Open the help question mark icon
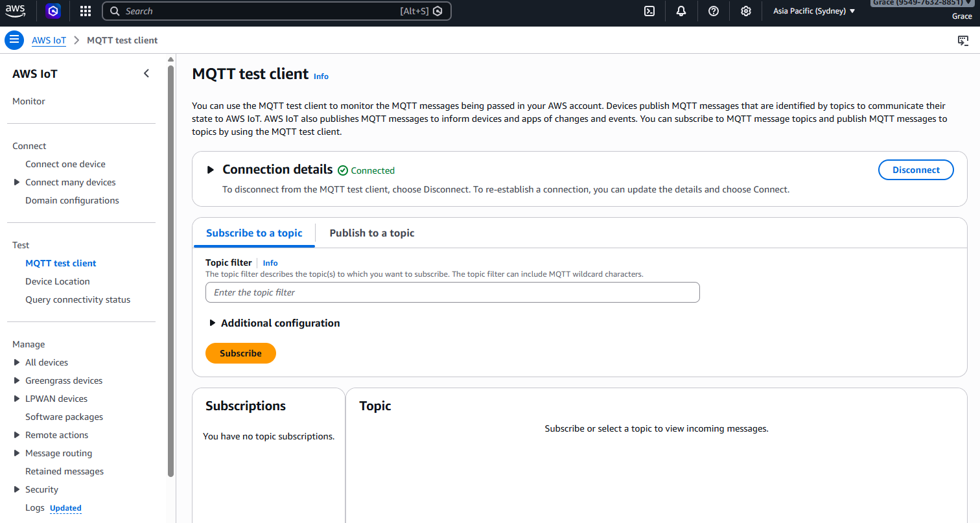Image resolution: width=980 pixels, height=523 pixels. [x=714, y=11]
